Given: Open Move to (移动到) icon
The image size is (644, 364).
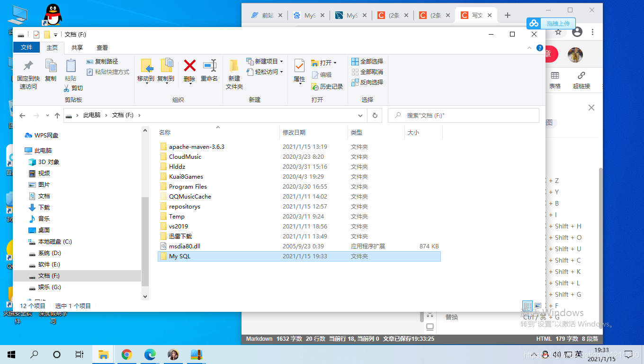Looking at the screenshot, I should point(146,66).
